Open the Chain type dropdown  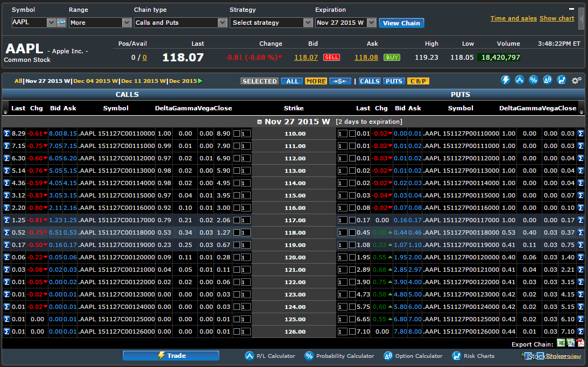pyautogui.click(x=181, y=23)
